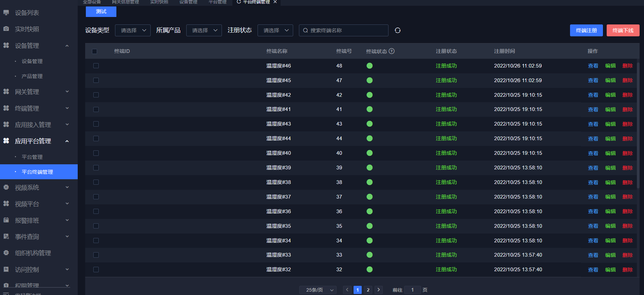Click the refresh icon beside the search box
Image resolution: width=644 pixels, height=295 pixels.
pos(398,30)
